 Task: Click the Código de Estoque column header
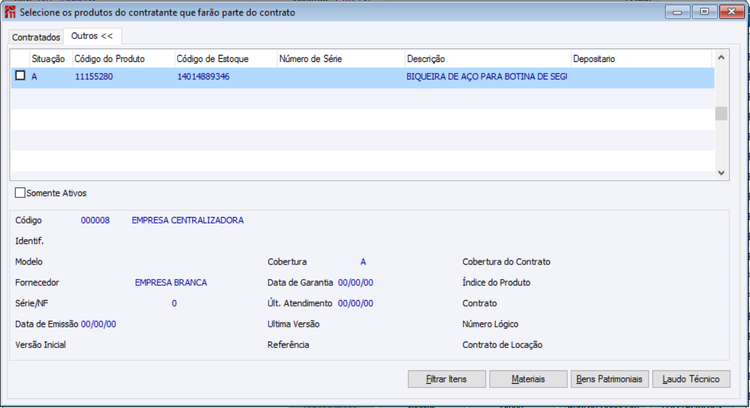[226, 59]
